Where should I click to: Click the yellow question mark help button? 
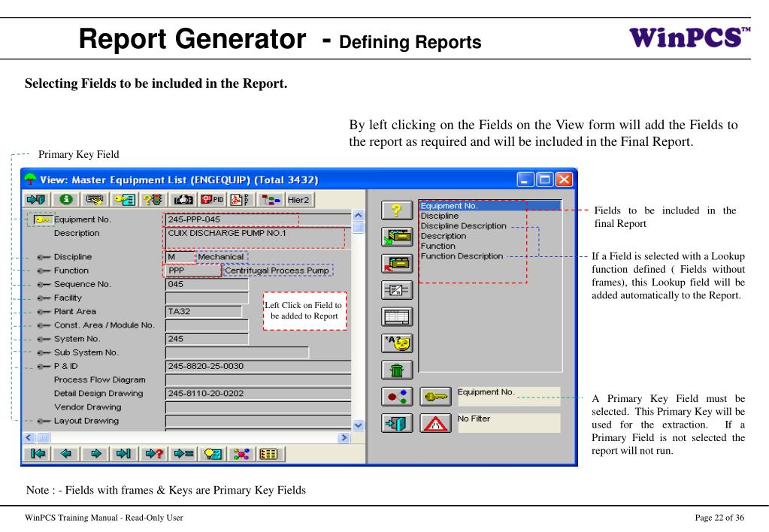(397, 211)
